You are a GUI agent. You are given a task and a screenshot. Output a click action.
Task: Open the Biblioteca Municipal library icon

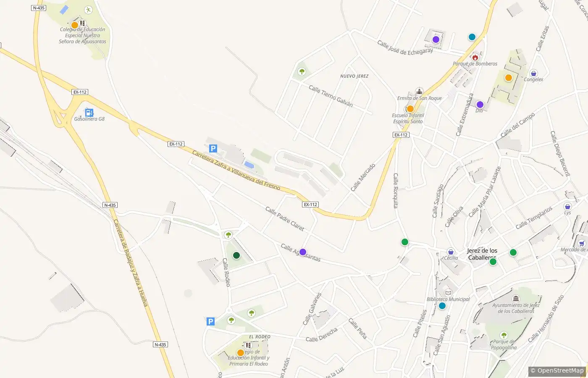448,293
